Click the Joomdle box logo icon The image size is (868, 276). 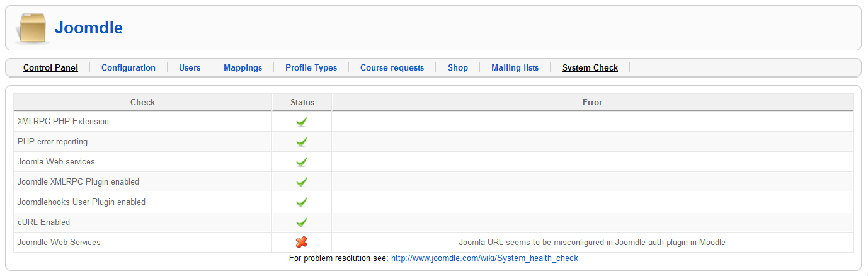(33, 28)
